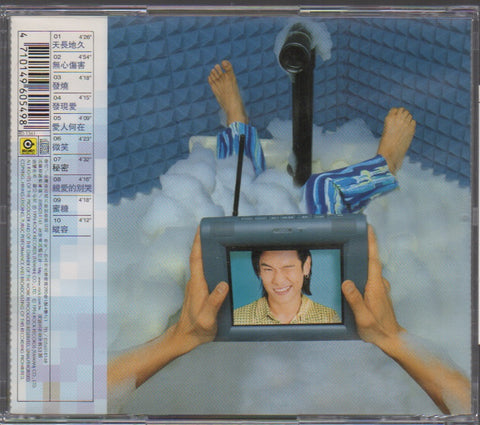Click the 4'12" duration of track 10

pos(85,221)
